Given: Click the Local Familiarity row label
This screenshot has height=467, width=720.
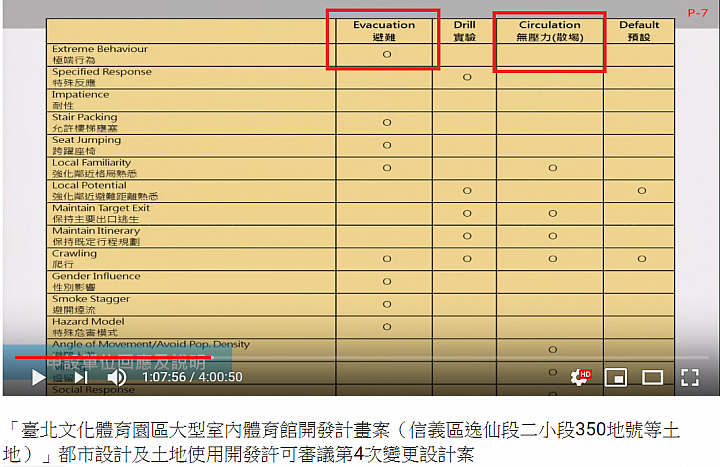Looking at the screenshot, I should tap(94, 168).
